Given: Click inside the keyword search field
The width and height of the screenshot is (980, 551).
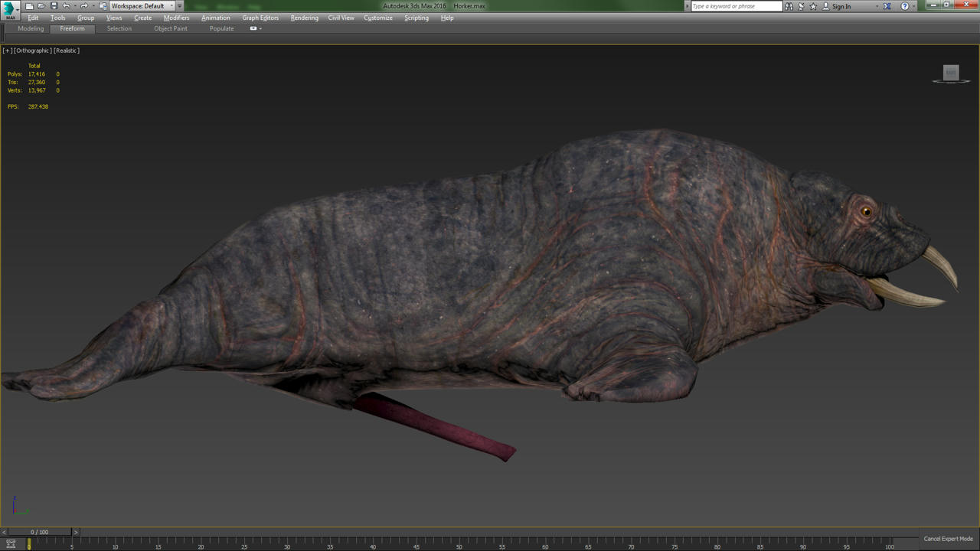Looking at the screenshot, I should [737, 6].
